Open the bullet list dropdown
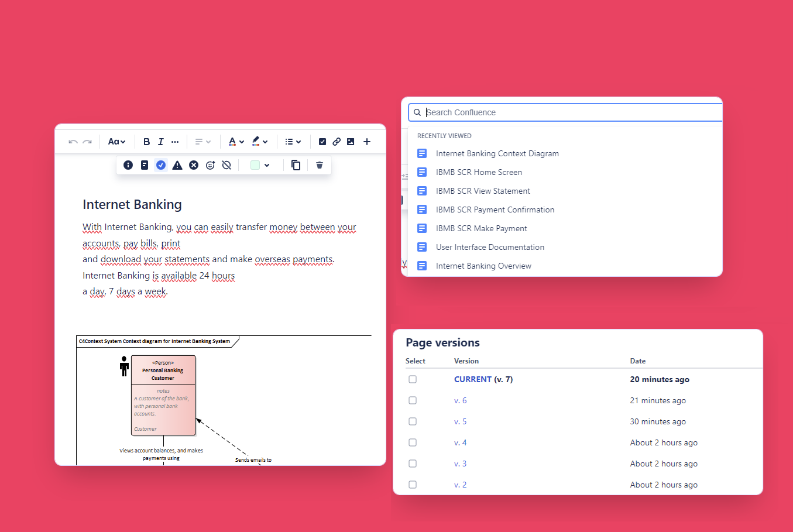 point(293,142)
